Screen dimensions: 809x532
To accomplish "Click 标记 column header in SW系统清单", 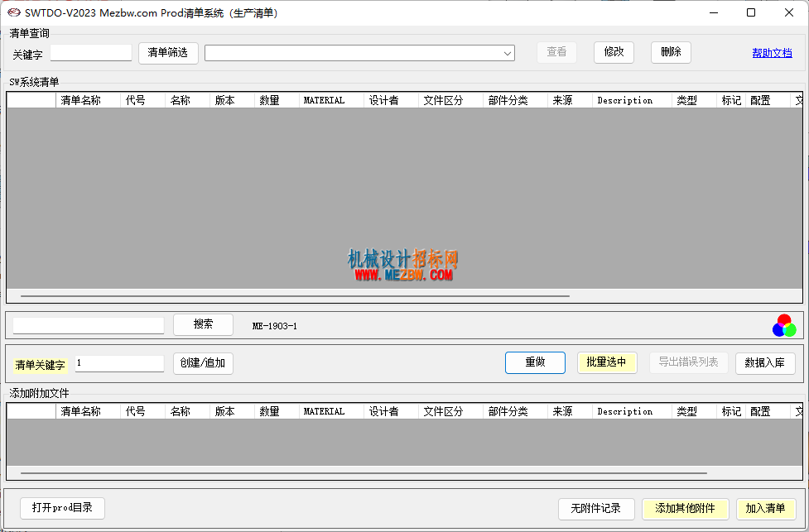I will (731, 100).
